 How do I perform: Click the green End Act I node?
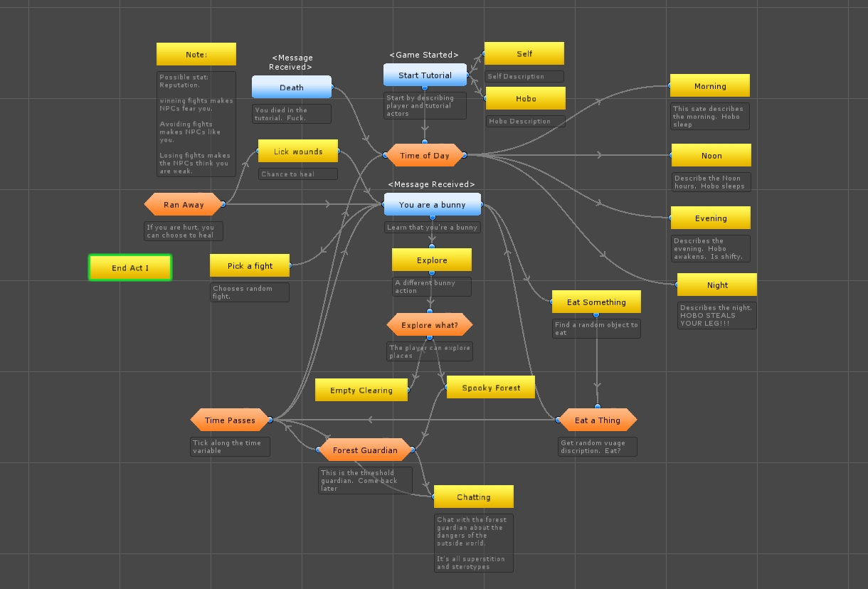[x=130, y=268]
